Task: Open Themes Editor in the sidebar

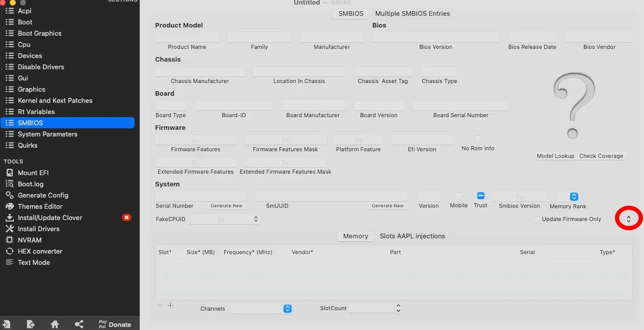Action: 40,206
